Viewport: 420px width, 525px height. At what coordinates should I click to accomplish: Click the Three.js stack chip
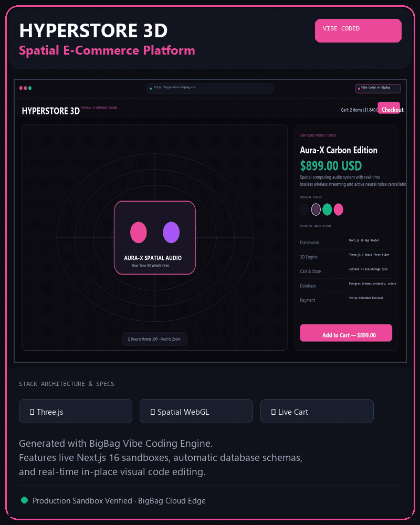[x=76, y=411]
